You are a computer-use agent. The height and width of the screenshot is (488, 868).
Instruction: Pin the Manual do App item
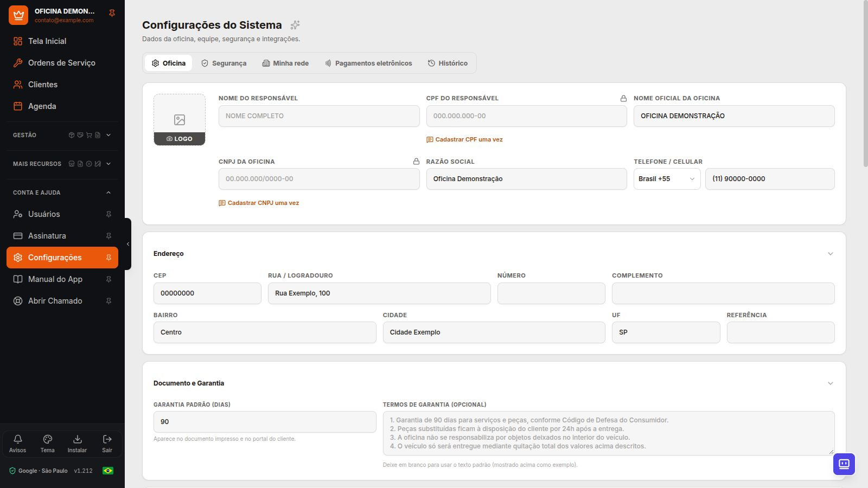pos(108,279)
